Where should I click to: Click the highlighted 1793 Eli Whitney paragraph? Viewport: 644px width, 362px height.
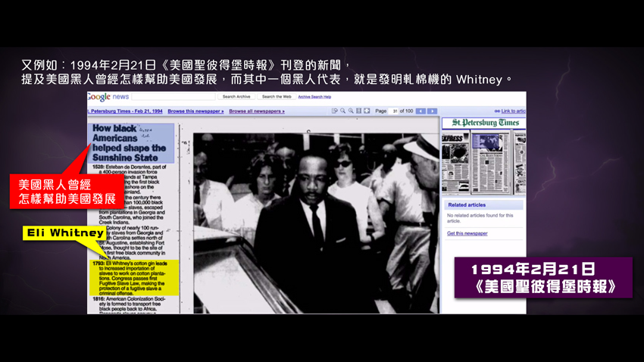click(134, 278)
